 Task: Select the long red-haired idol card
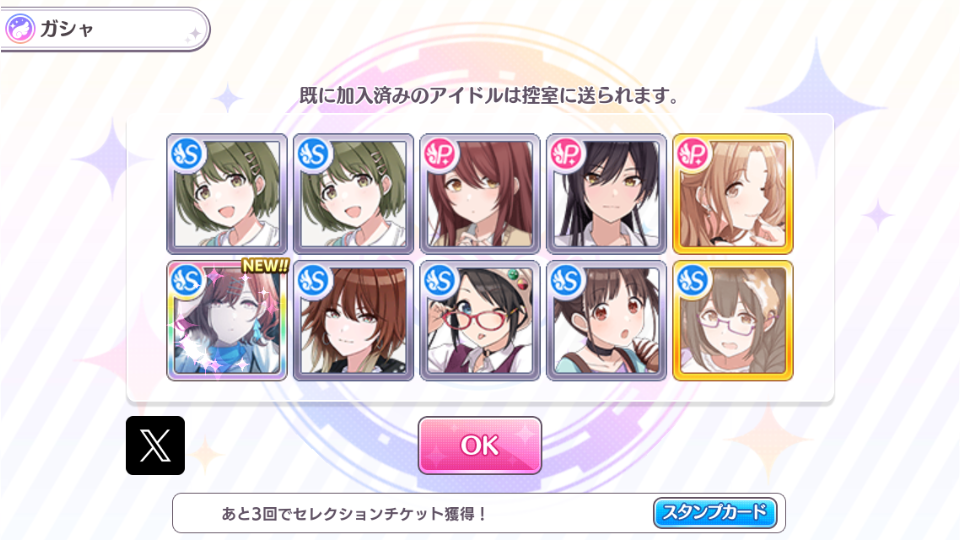[479, 193]
